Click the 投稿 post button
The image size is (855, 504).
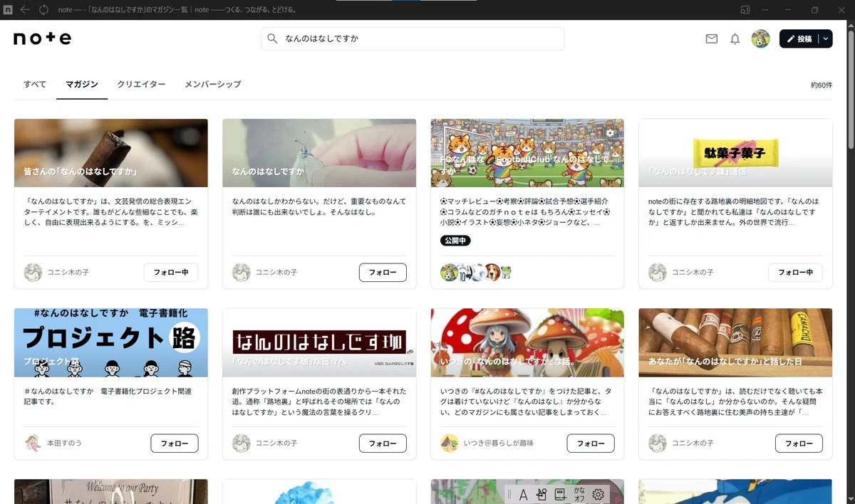[799, 39]
